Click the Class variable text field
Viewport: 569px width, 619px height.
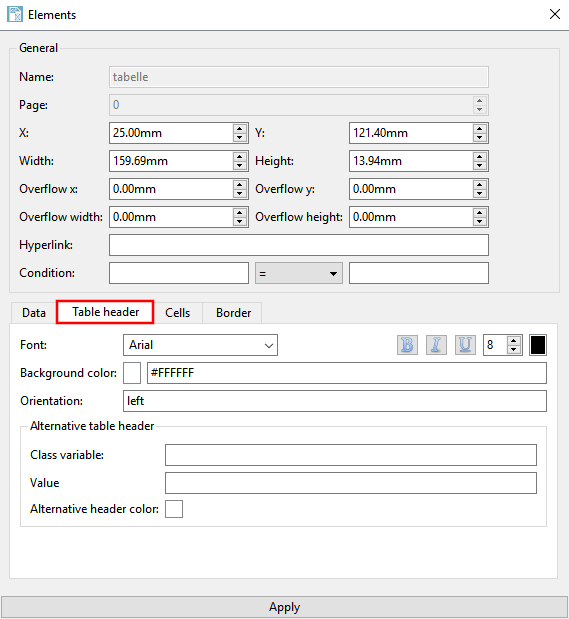pyautogui.click(x=351, y=455)
